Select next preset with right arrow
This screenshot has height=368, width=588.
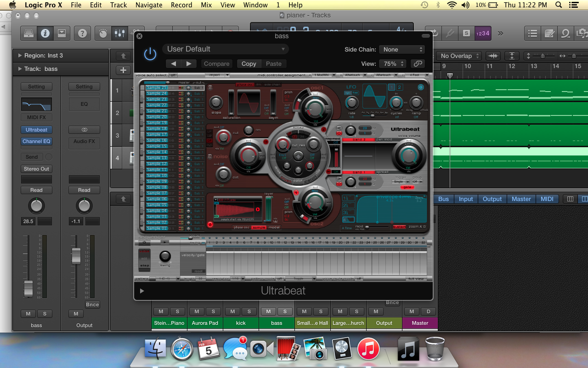[189, 63]
